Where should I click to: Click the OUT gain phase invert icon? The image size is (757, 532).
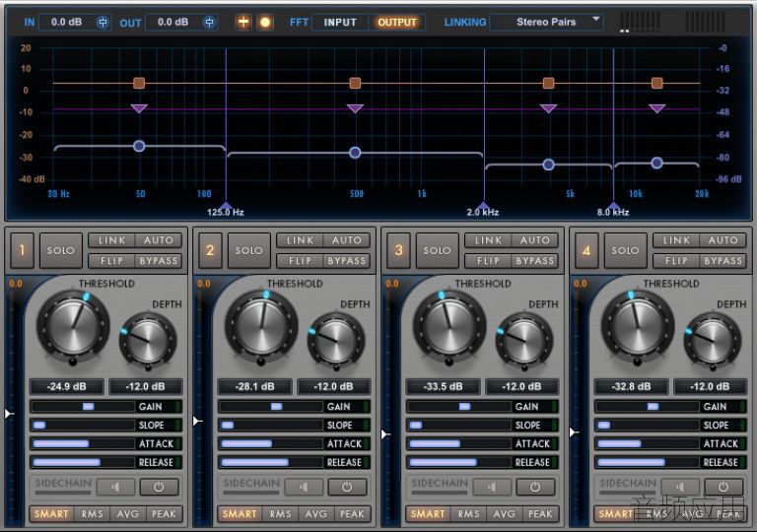click(x=209, y=23)
